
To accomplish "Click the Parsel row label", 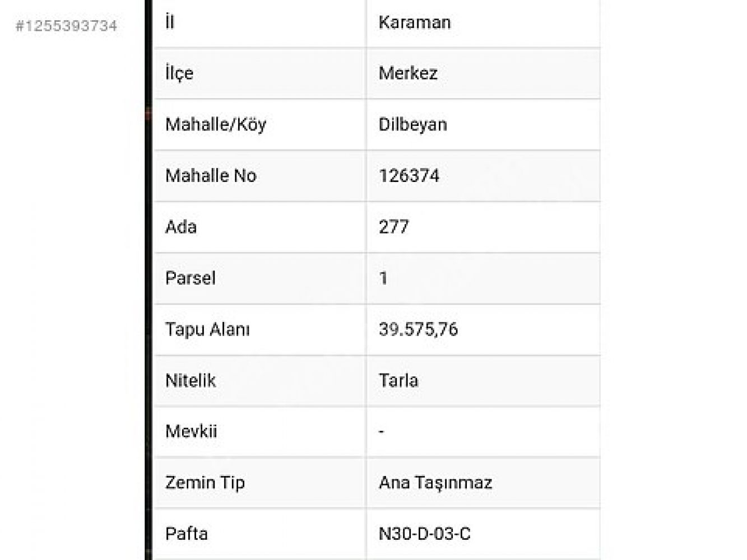I will (x=191, y=278).
